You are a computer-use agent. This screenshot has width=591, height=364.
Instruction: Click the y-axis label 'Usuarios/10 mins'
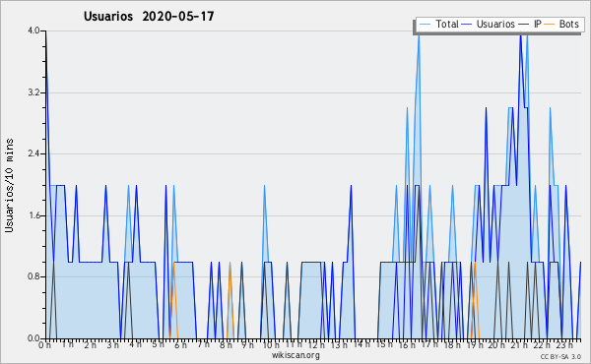tap(9, 185)
